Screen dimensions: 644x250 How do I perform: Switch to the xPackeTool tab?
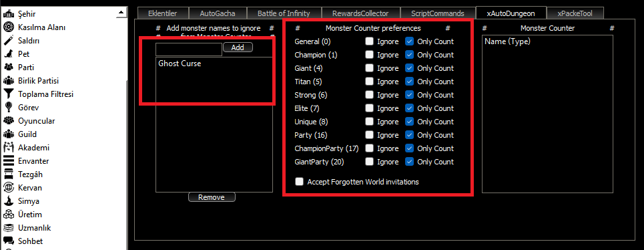pyautogui.click(x=575, y=13)
